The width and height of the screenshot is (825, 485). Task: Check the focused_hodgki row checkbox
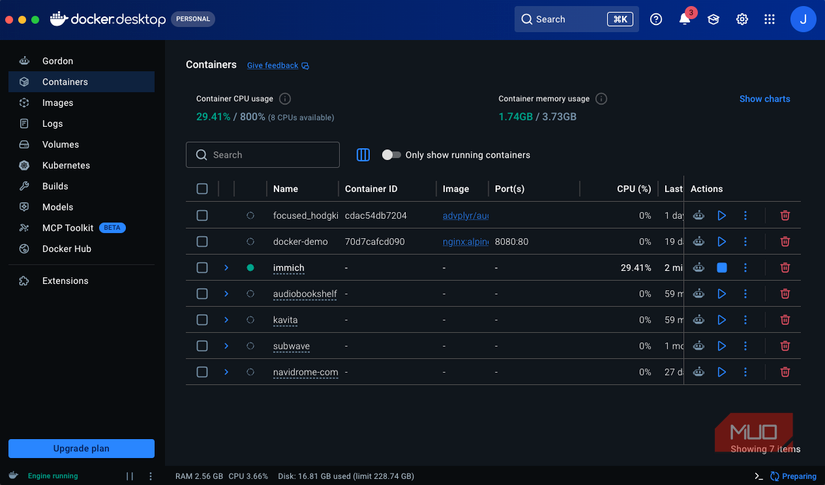pyautogui.click(x=202, y=216)
